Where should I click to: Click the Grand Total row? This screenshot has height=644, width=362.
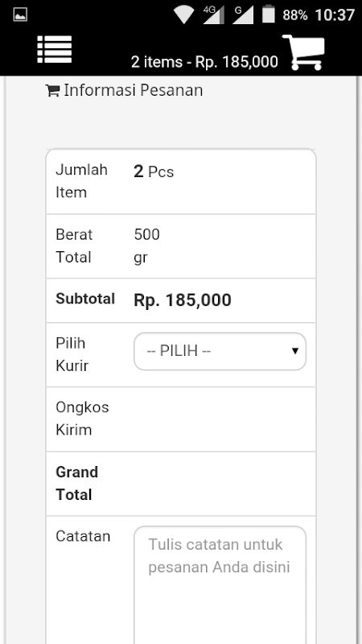tap(181, 484)
